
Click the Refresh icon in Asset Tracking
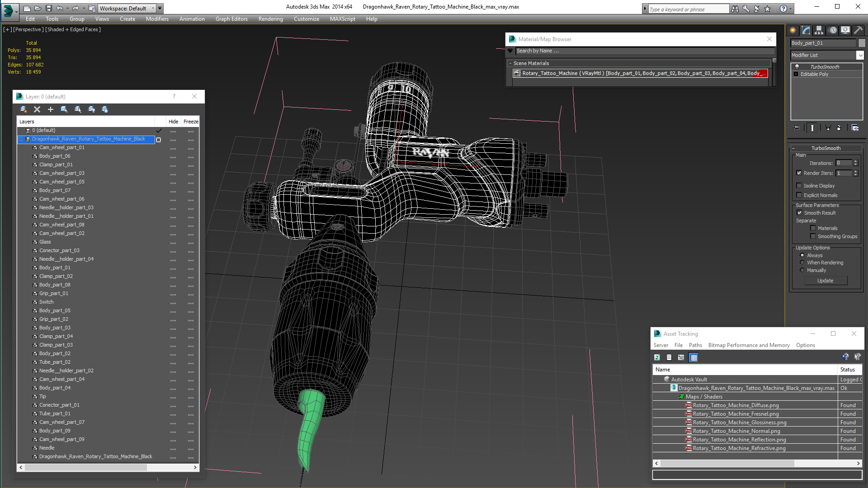click(657, 357)
